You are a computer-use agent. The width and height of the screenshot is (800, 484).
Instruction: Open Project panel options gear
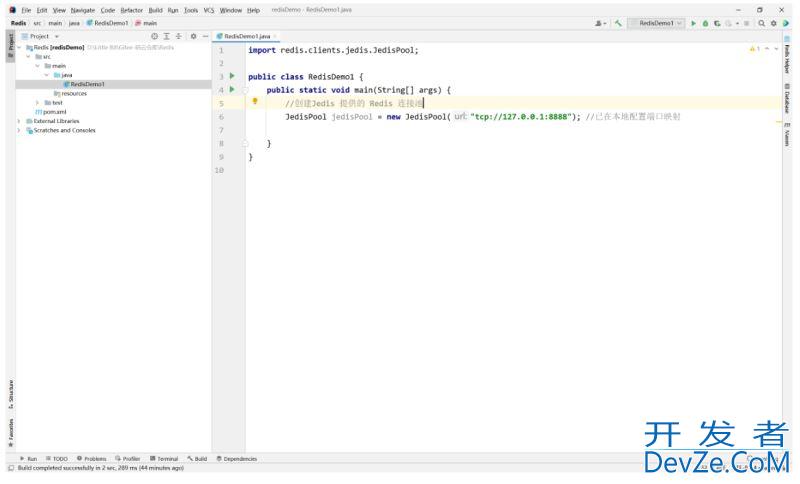tap(193, 36)
